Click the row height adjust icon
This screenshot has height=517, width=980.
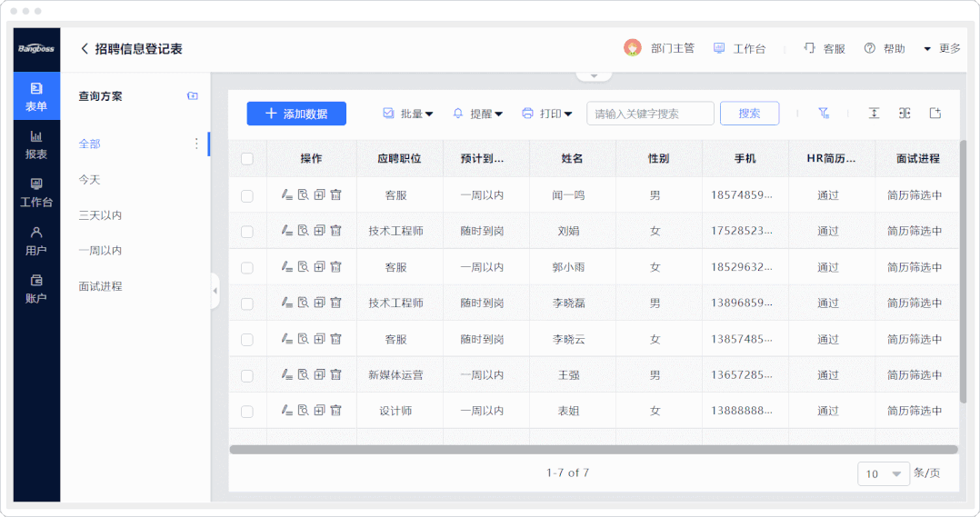874,114
